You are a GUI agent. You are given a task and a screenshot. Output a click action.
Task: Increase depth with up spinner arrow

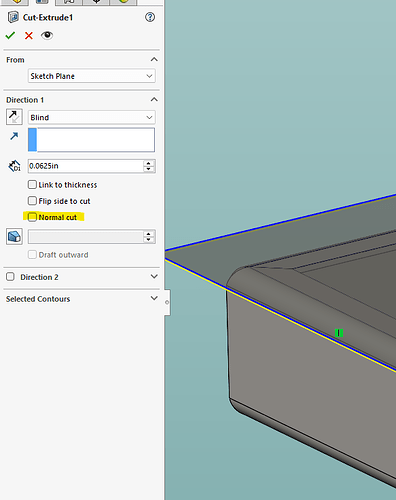(x=149, y=163)
